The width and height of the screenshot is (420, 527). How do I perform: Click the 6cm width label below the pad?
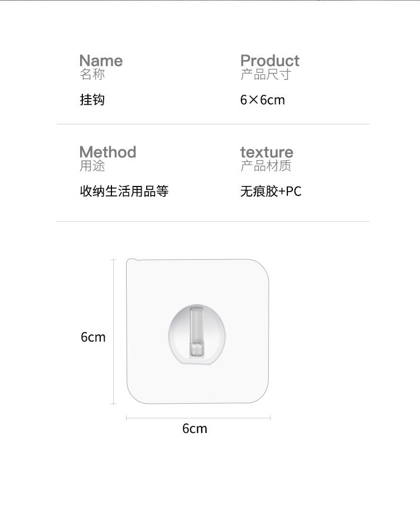coord(194,428)
